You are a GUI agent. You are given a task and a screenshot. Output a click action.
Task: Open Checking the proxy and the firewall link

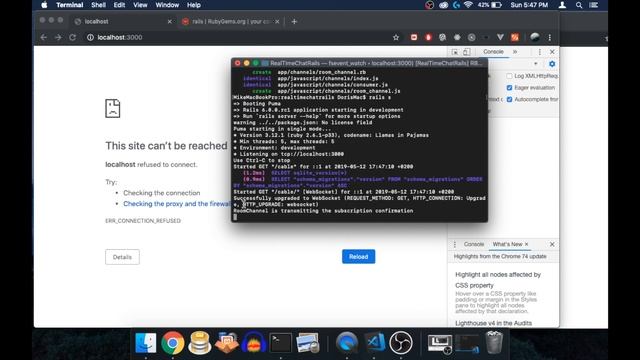click(x=177, y=204)
